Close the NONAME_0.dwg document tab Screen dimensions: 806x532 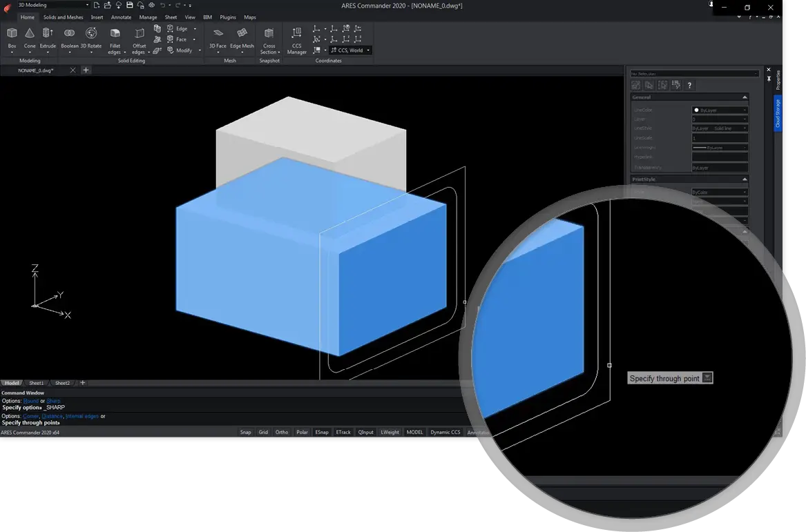[x=73, y=70]
